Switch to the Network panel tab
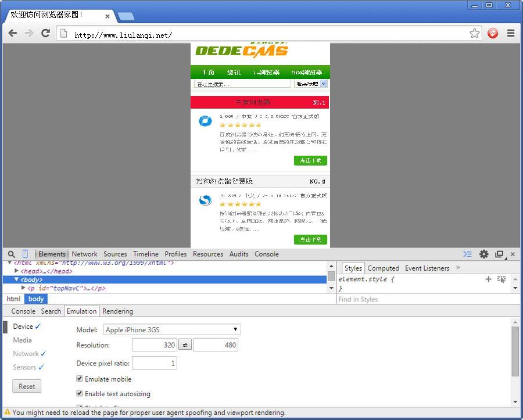 point(84,254)
